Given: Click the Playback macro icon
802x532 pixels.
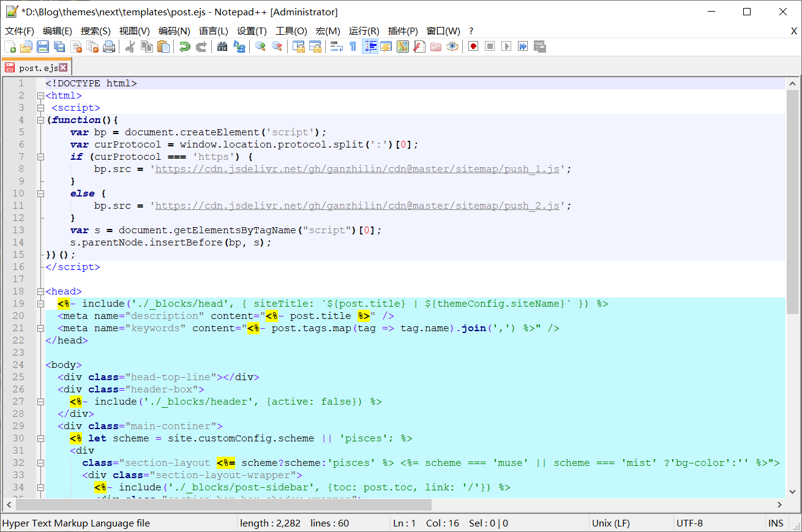Looking at the screenshot, I should point(506,47).
